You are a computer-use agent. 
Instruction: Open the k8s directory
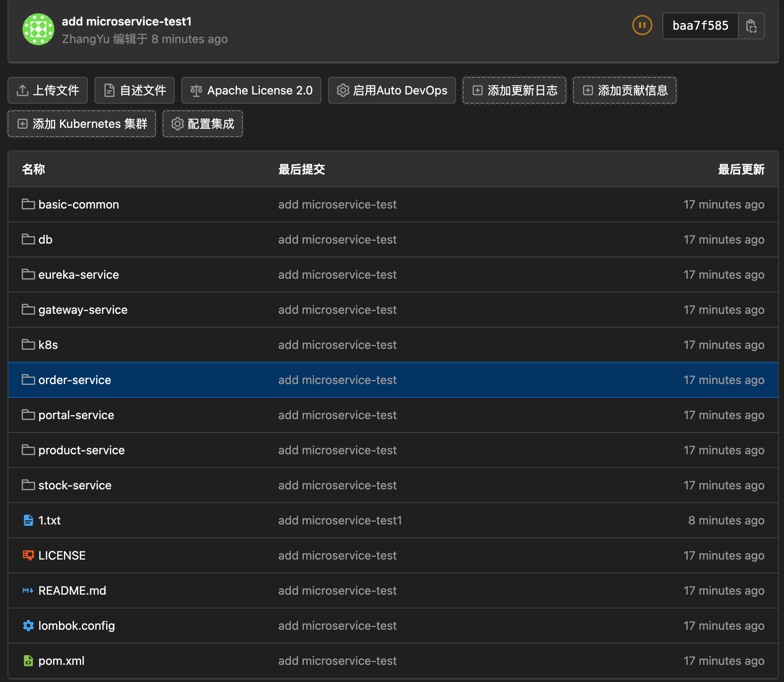(48, 345)
